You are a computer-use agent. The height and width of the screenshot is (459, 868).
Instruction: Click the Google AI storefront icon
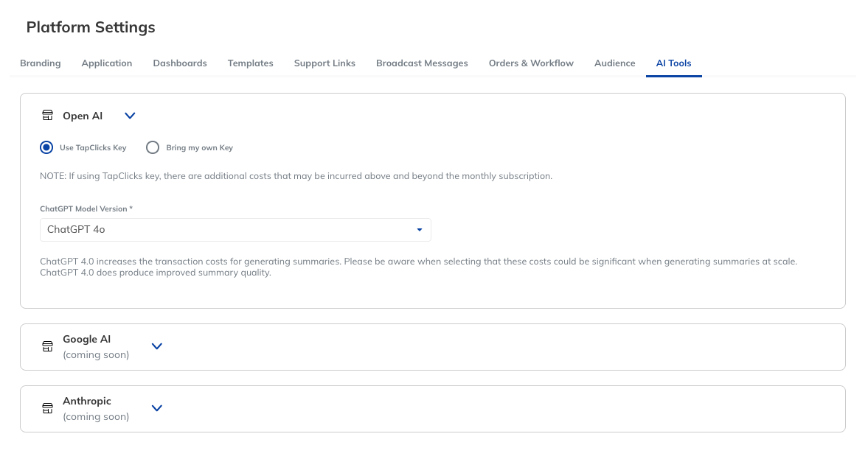pyautogui.click(x=48, y=346)
